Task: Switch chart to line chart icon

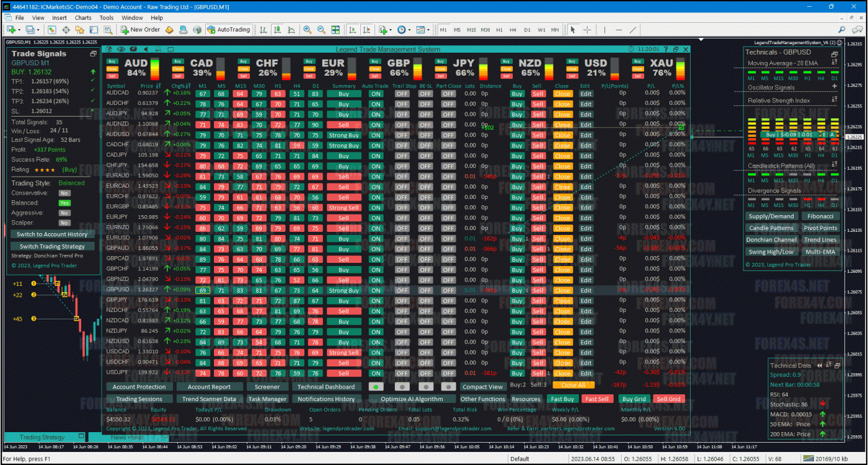Action: tap(292, 29)
